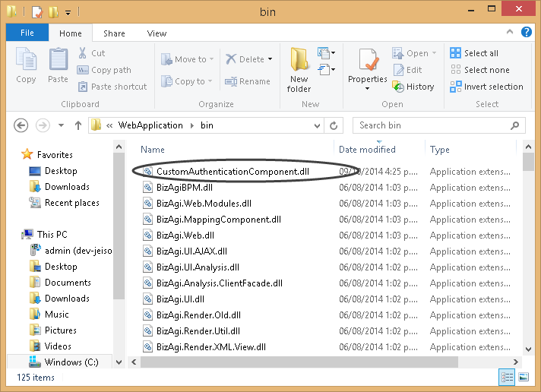This screenshot has height=392, width=541.
Task: Go forward with the Forward arrow
Action: (43, 125)
